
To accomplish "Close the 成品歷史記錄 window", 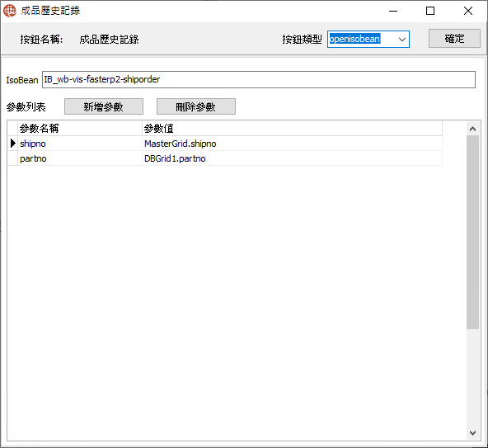I will click(x=467, y=11).
